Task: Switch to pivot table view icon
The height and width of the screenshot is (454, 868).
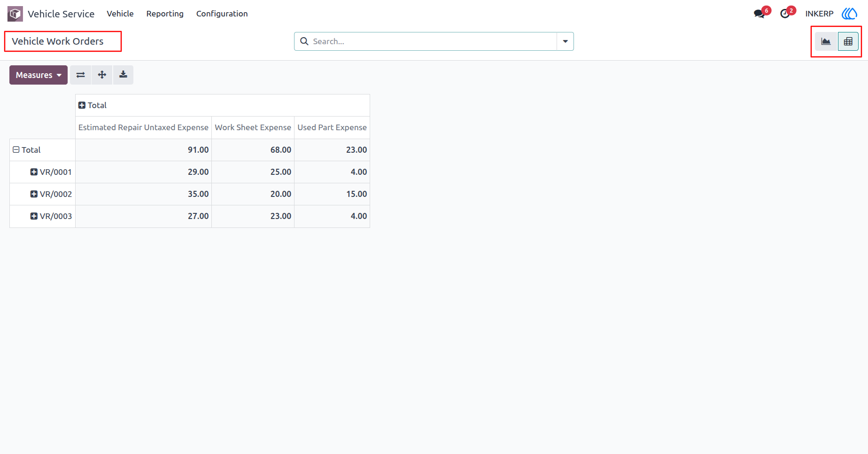Action: (848, 41)
